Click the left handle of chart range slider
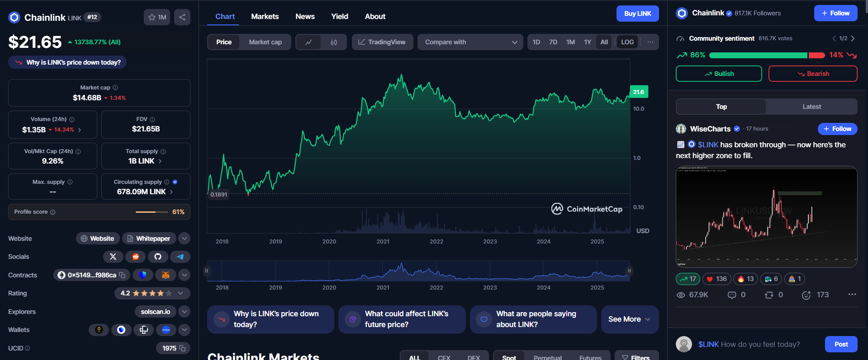Screen dimensions: 868x360 [207, 271]
